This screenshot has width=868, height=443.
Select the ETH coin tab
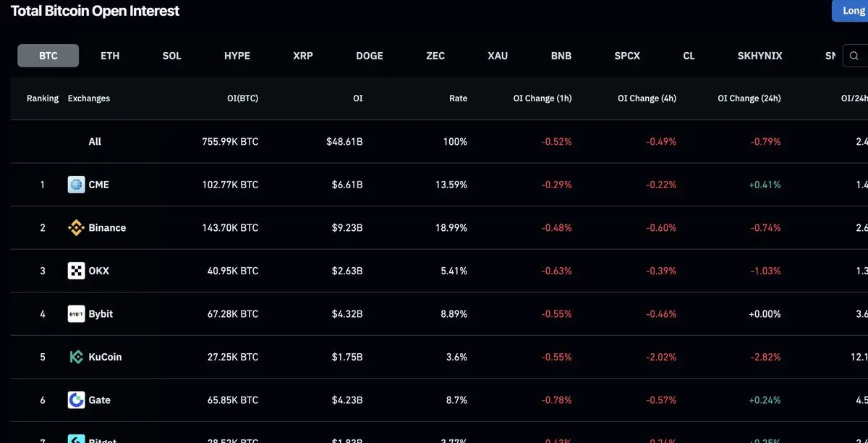pyautogui.click(x=110, y=56)
